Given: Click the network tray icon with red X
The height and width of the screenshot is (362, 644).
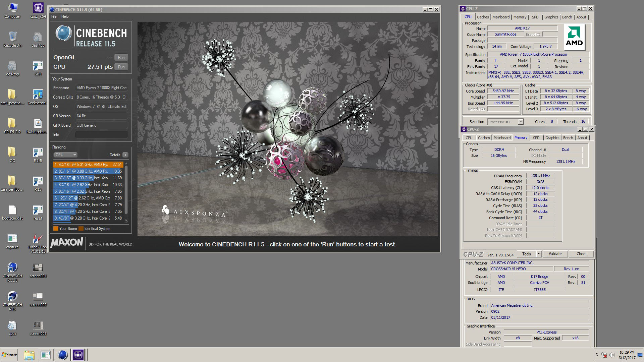Looking at the screenshot, I should [604, 355].
